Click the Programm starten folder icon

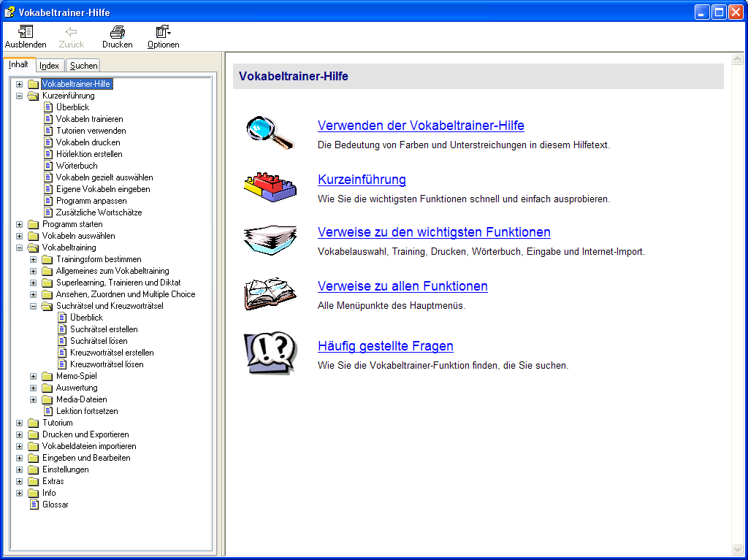coord(33,224)
